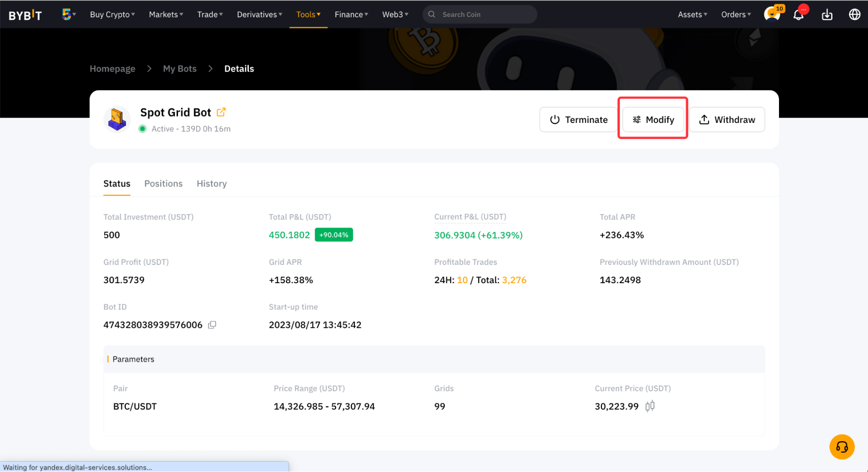Open the Orders dropdown

pos(736,14)
